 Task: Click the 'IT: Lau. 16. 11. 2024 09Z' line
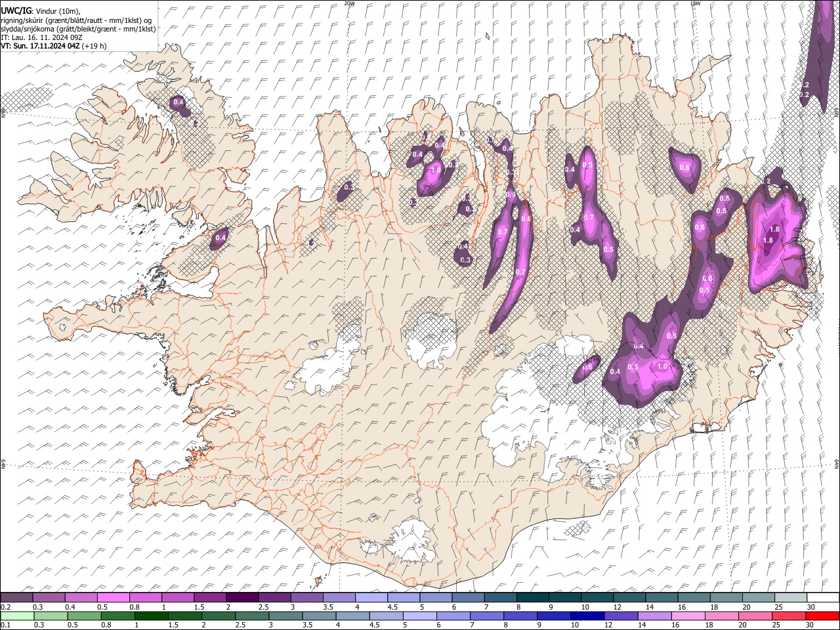(x=42, y=37)
